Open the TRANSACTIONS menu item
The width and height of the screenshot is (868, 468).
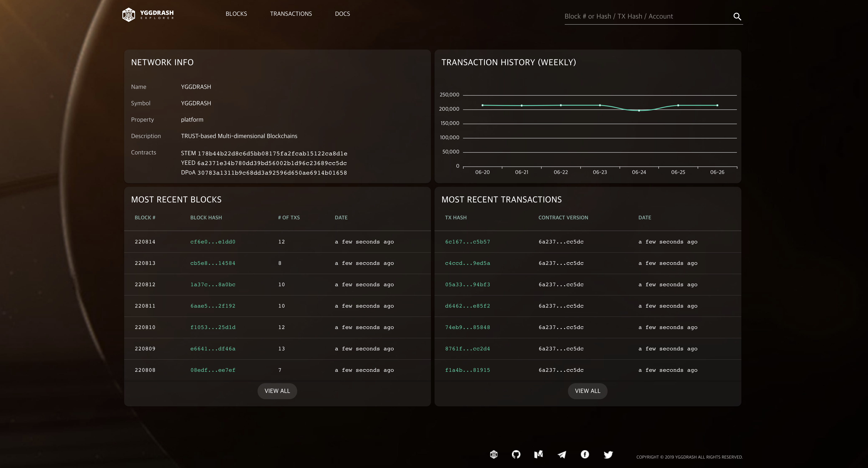pyautogui.click(x=291, y=14)
